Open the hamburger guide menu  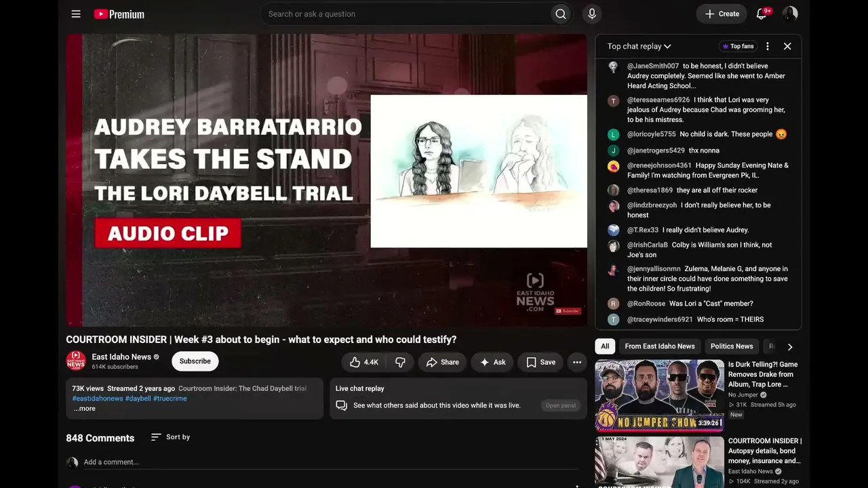pos(76,14)
